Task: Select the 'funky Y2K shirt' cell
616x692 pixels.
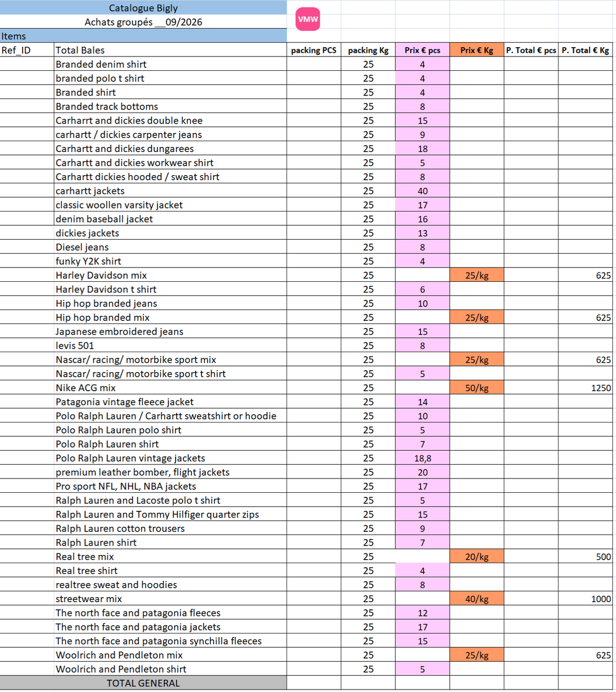Action: coord(170,261)
